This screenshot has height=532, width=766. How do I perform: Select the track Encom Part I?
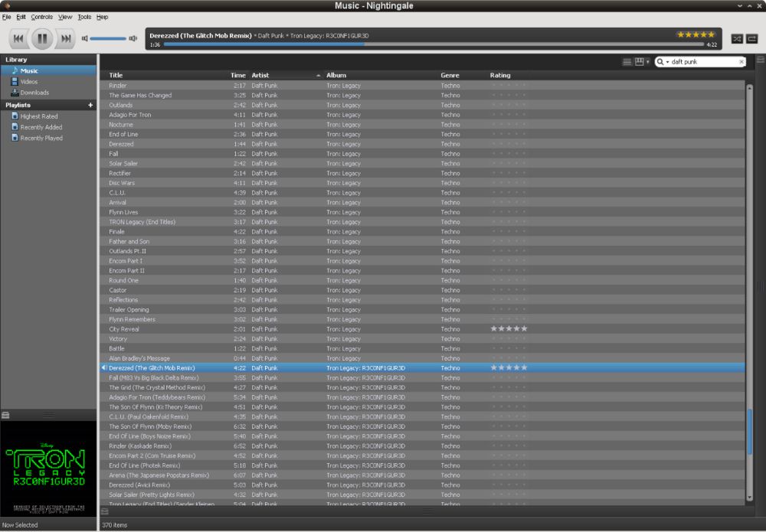coord(423,261)
